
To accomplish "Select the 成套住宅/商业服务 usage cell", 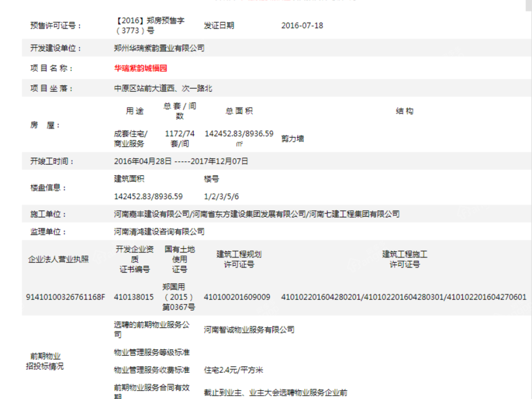I will [x=131, y=139].
